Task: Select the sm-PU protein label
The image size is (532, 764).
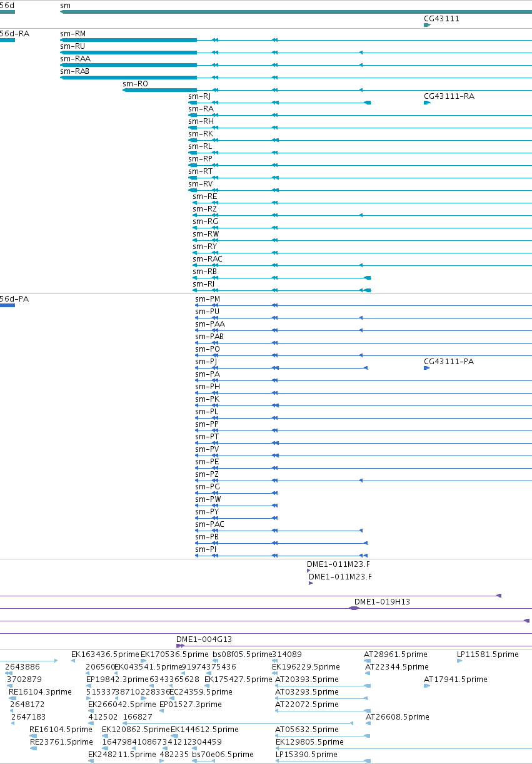Action: point(208,312)
